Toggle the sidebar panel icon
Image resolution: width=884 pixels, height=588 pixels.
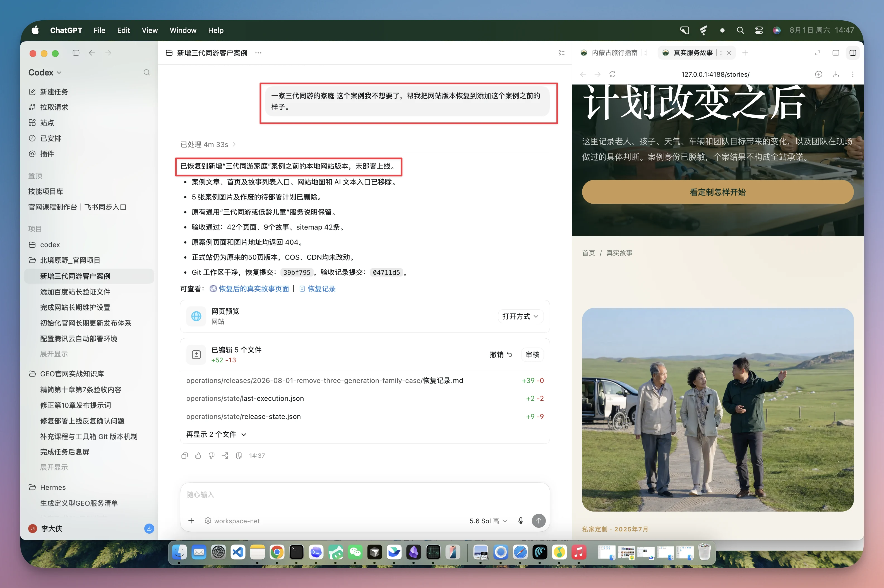coord(76,53)
